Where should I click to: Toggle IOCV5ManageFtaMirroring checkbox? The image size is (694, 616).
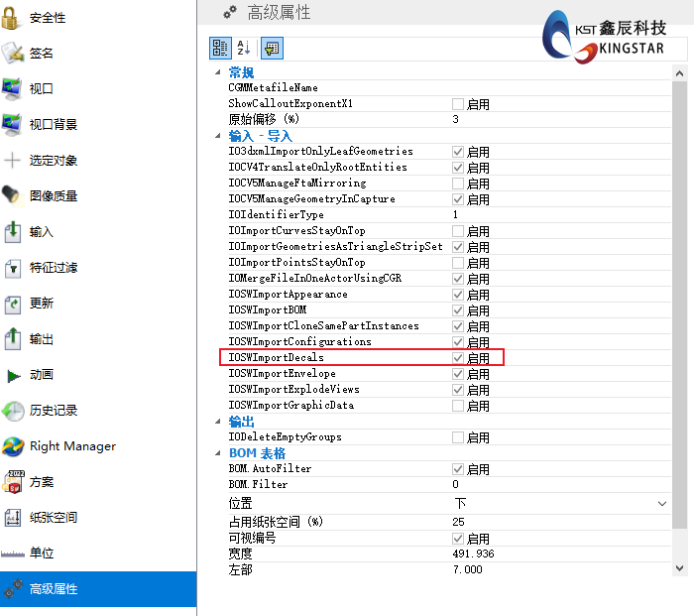(x=458, y=184)
